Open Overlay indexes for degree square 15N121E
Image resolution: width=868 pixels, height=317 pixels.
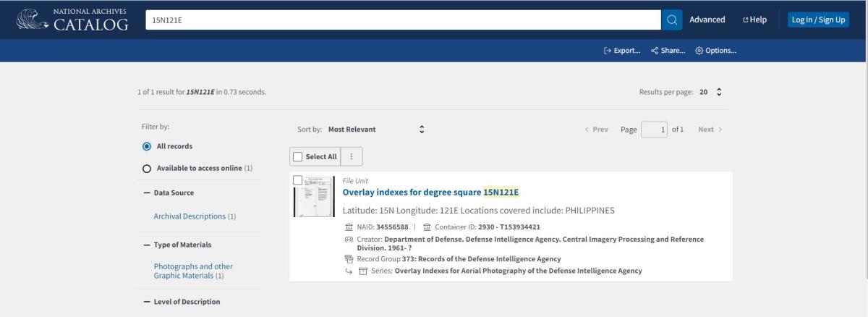[430, 192]
